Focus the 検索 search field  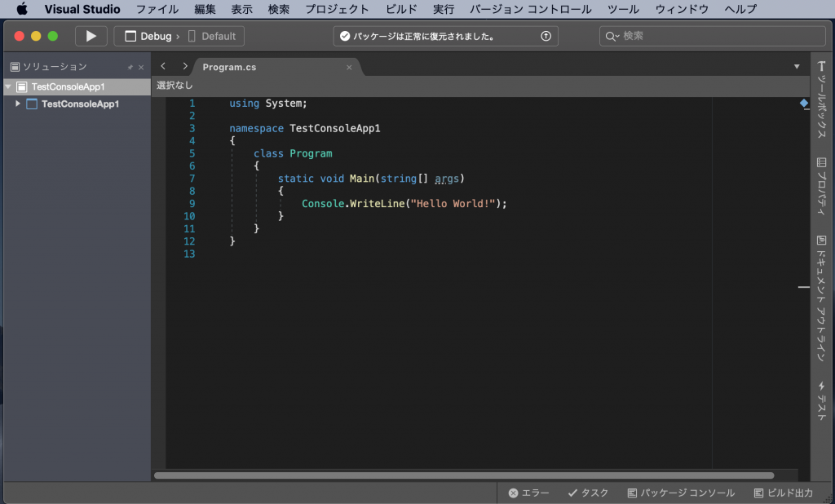tap(712, 36)
